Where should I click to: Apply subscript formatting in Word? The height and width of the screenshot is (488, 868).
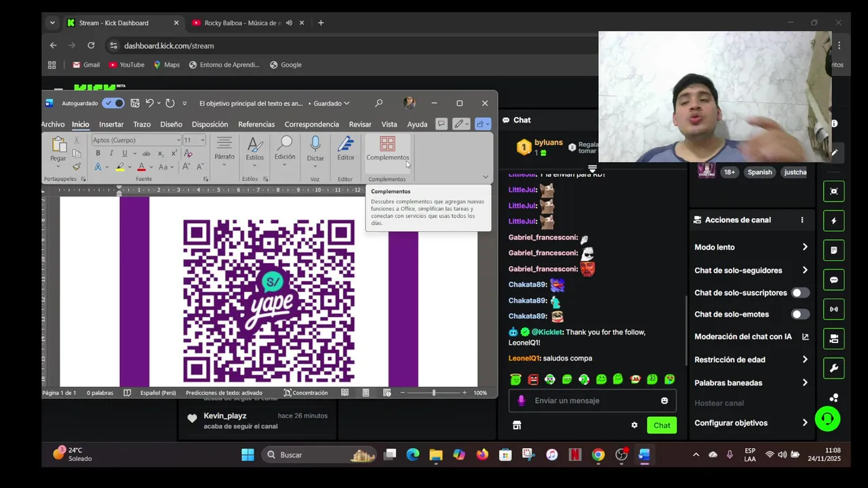point(161,154)
